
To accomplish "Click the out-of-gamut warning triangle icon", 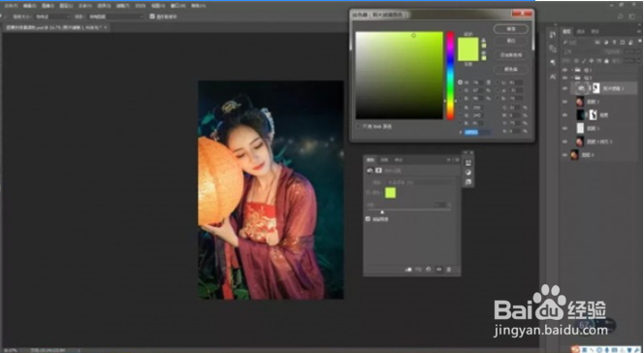I will pyautogui.click(x=483, y=40).
